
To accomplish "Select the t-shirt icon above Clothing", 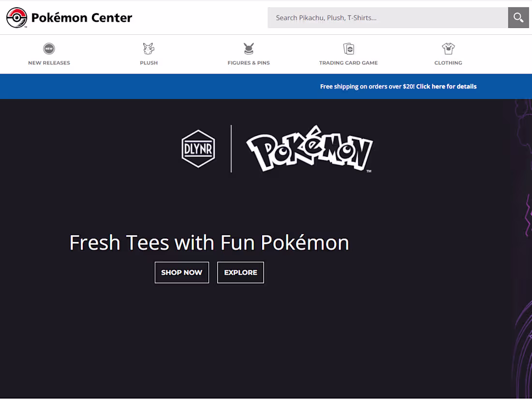I will coord(448,48).
